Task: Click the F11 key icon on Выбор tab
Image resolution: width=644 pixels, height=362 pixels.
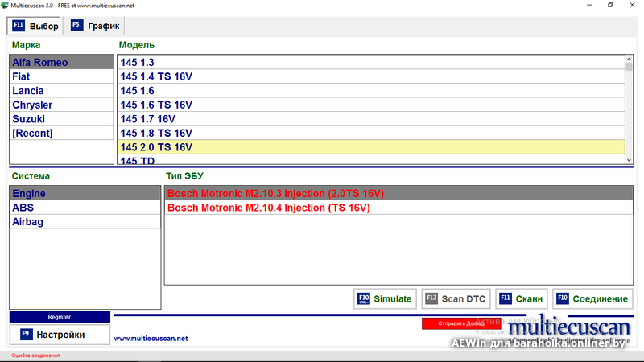Action: click(19, 26)
